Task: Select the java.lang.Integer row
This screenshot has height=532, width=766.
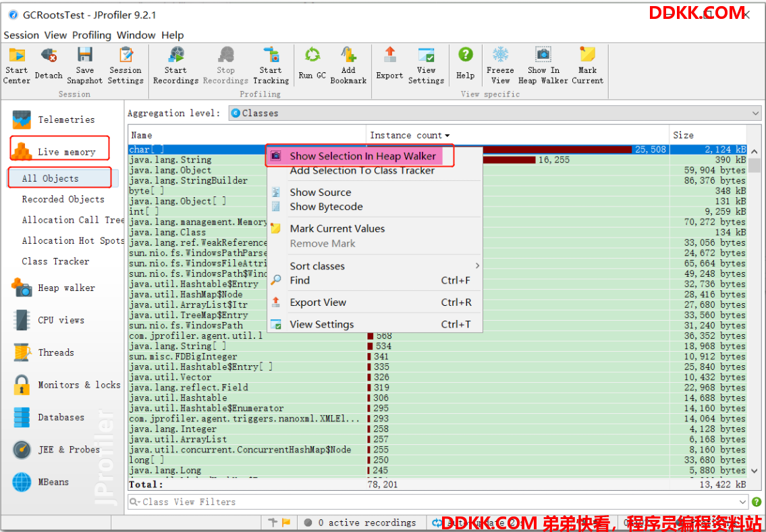Action: [x=437, y=429]
